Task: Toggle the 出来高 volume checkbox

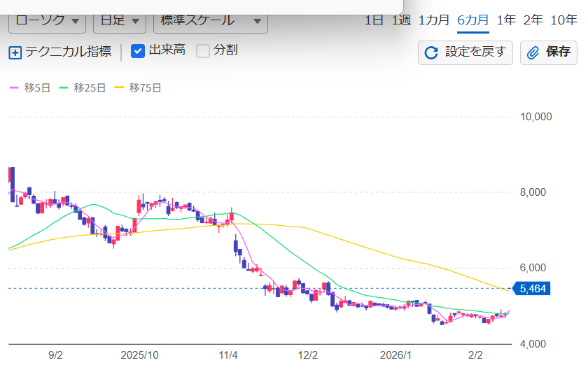Action: pos(138,51)
